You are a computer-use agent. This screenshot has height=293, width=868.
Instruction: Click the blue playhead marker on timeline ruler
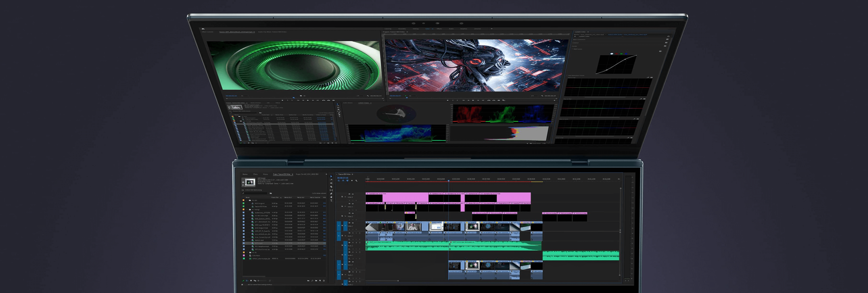(448, 181)
